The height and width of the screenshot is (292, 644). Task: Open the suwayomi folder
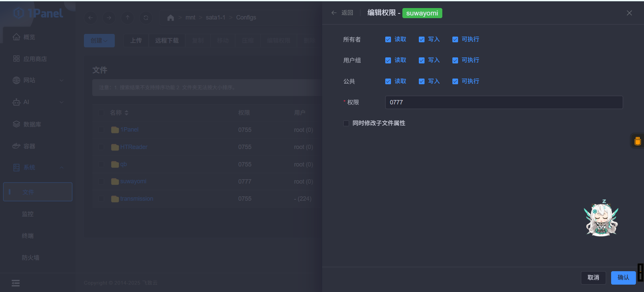(133, 181)
